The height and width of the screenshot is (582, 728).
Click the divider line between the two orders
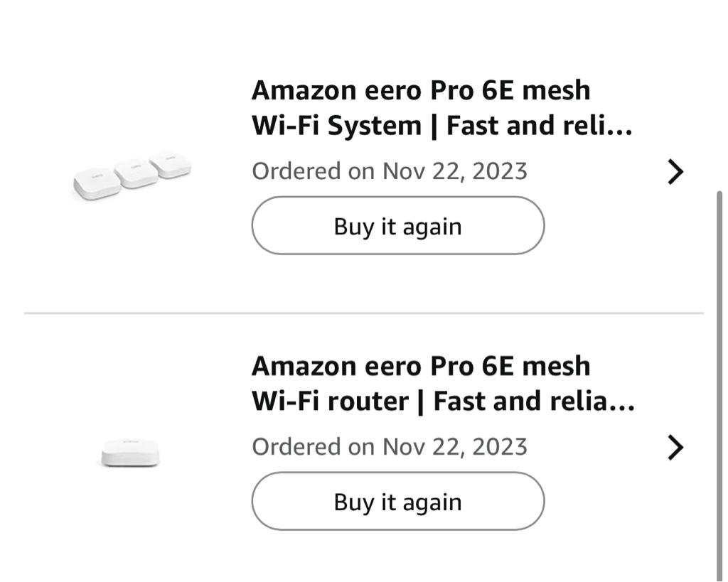tap(363, 313)
